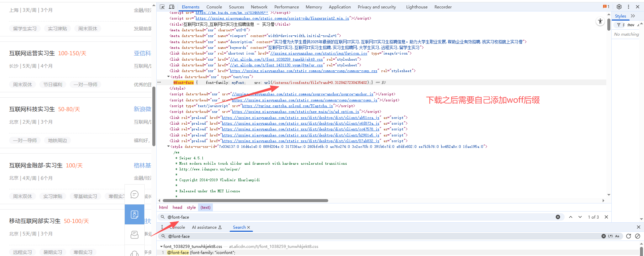This screenshot has width=644, height=256.
Task: Show more Styles sidebar tabs chevron
Action: click(633, 16)
